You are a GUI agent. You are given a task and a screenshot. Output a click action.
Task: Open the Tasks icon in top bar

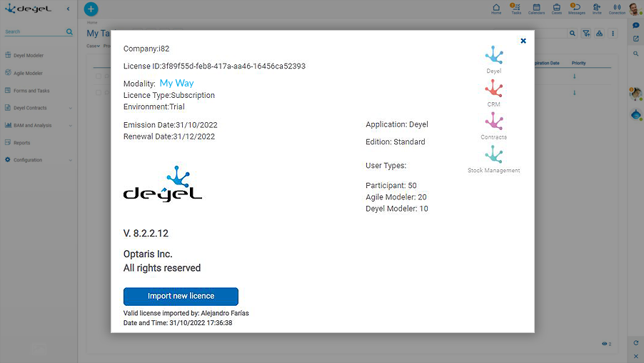tap(516, 9)
